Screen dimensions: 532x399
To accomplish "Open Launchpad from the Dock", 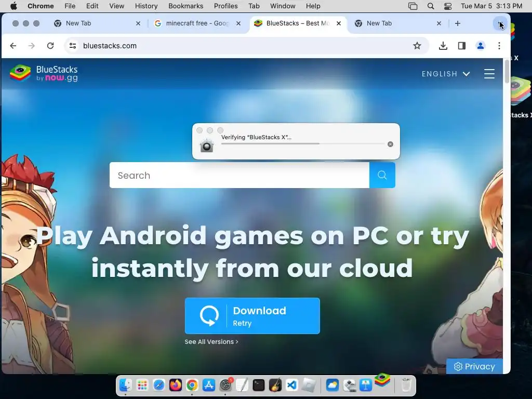I will [142, 385].
